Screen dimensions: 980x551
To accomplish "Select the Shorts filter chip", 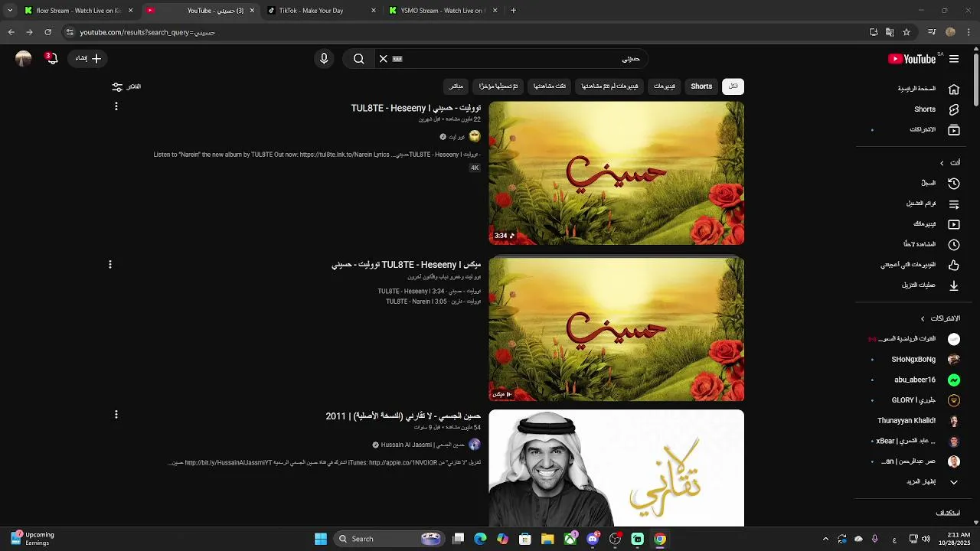I will pos(701,86).
